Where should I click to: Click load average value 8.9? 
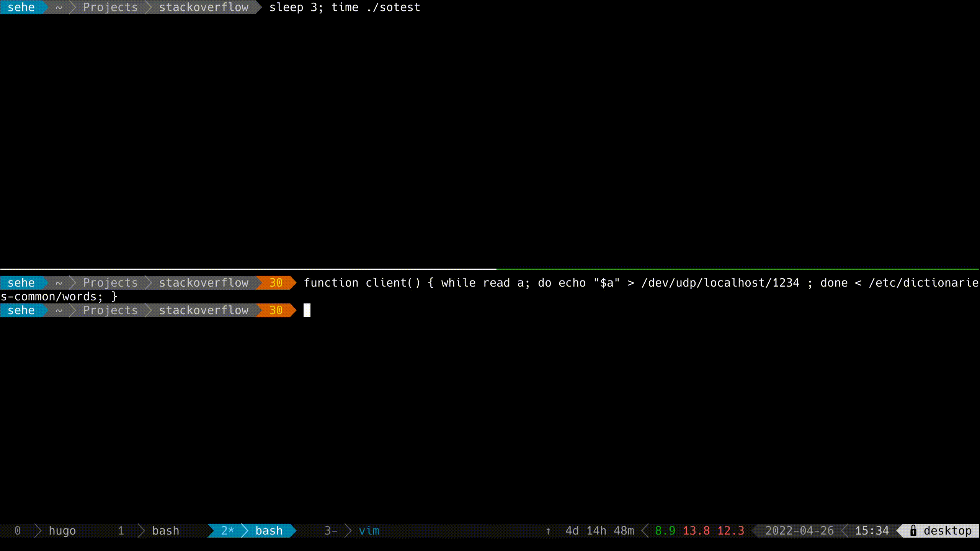[665, 531]
